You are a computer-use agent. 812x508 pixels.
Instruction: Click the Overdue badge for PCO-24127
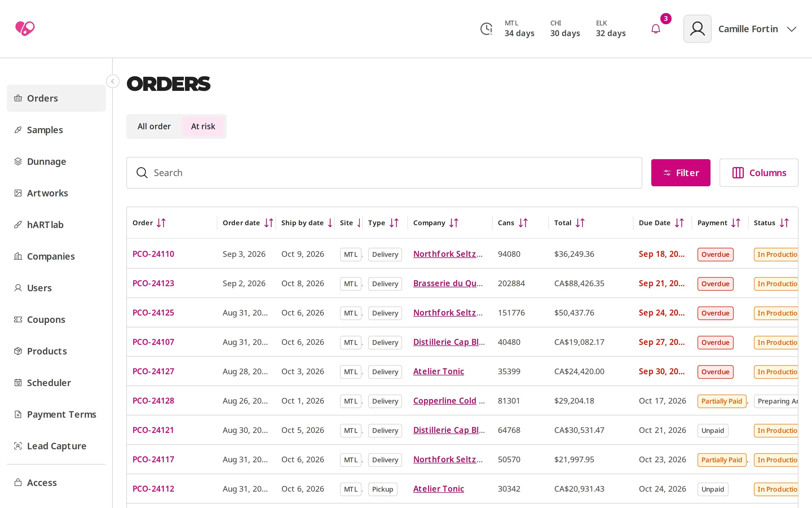715,372
